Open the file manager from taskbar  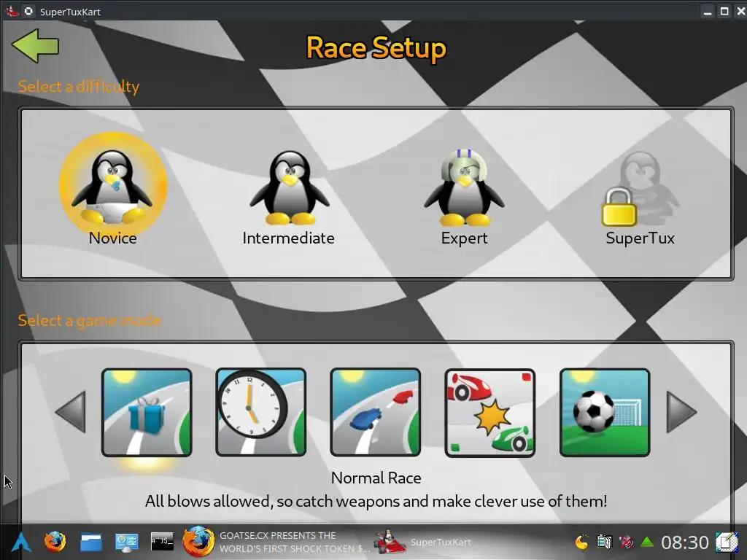tap(91, 542)
